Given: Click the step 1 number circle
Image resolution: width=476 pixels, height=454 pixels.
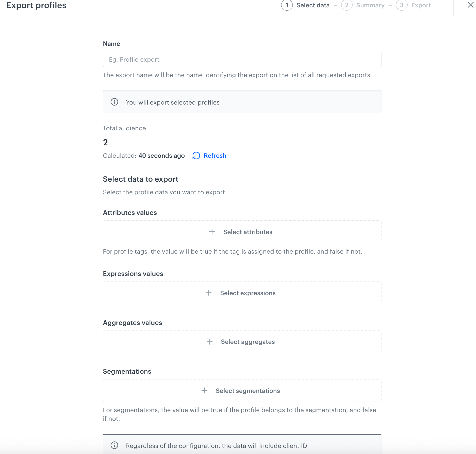Looking at the screenshot, I should [x=287, y=5].
